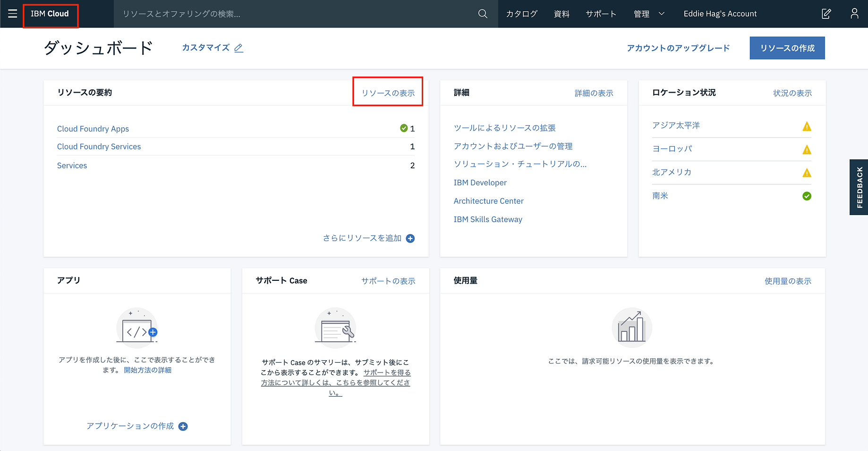Click the plus icon beside さらにリソースを追加

410,239
